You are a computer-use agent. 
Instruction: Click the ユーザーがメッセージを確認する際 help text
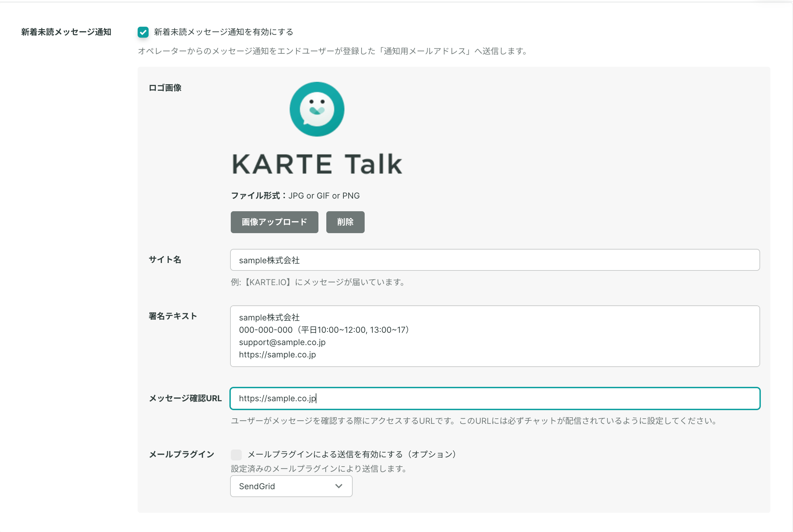click(x=474, y=421)
